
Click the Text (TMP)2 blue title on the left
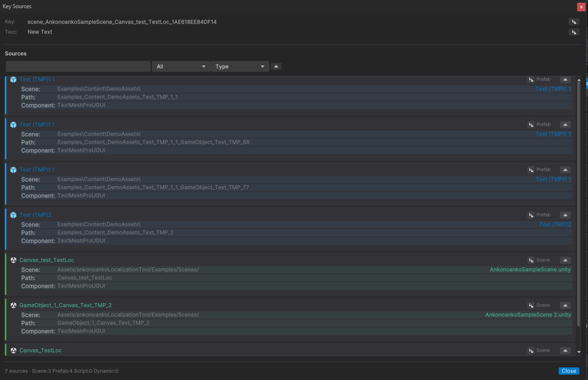click(x=35, y=214)
